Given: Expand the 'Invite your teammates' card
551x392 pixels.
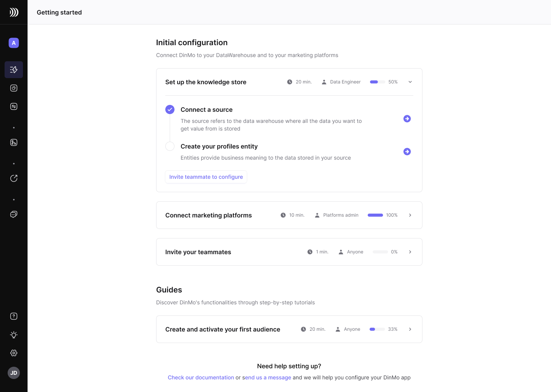Looking at the screenshot, I should pyautogui.click(x=410, y=252).
